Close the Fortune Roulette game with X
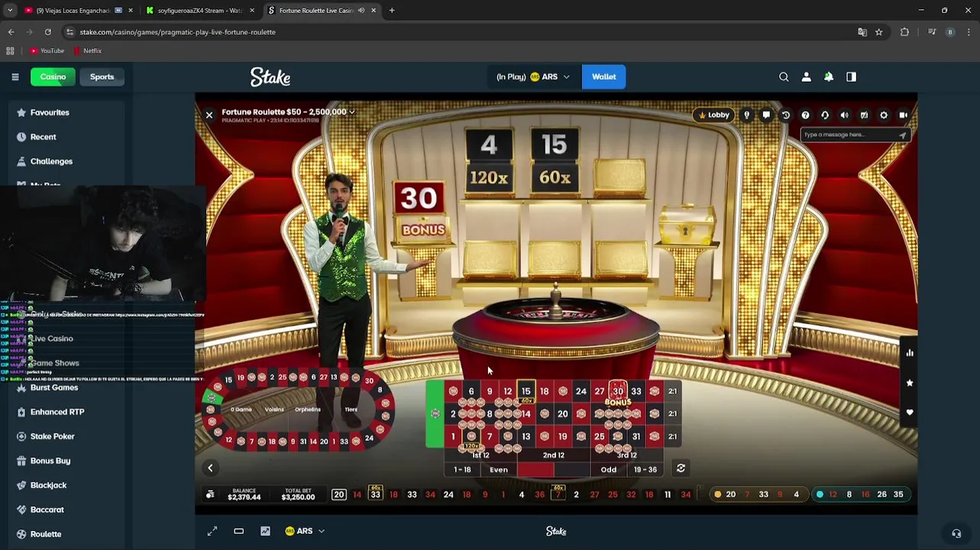Image resolution: width=980 pixels, height=550 pixels. 209,115
